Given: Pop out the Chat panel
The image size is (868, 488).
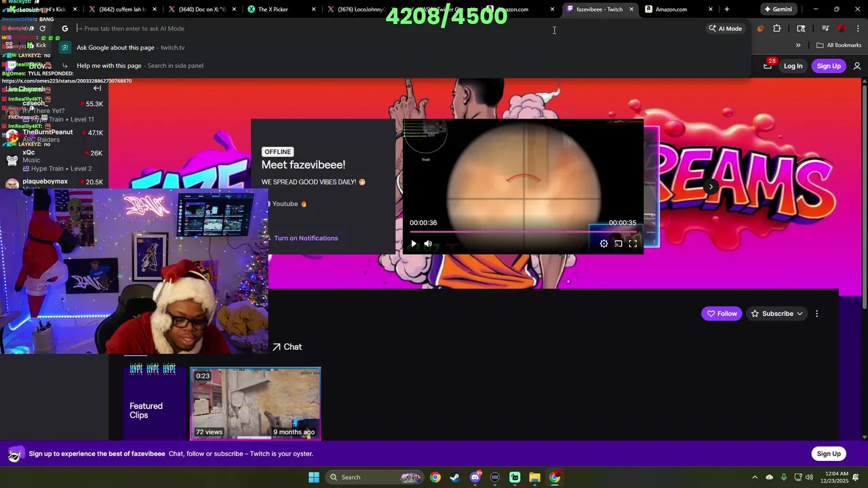Looking at the screenshot, I should coord(287,347).
